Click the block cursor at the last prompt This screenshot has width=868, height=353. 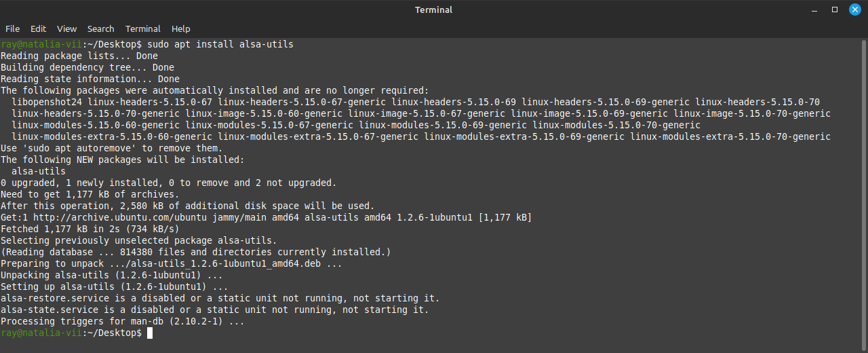150,333
